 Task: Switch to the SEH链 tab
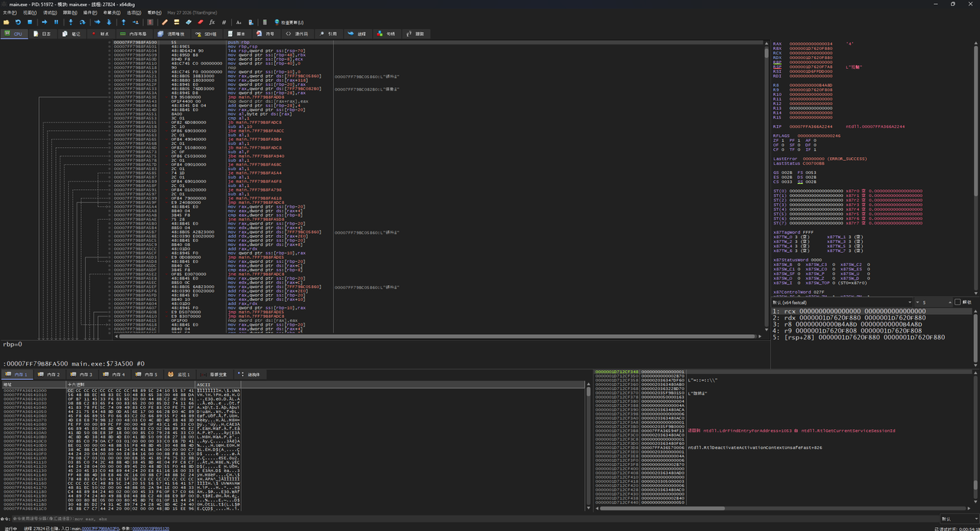click(x=206, y=34)
